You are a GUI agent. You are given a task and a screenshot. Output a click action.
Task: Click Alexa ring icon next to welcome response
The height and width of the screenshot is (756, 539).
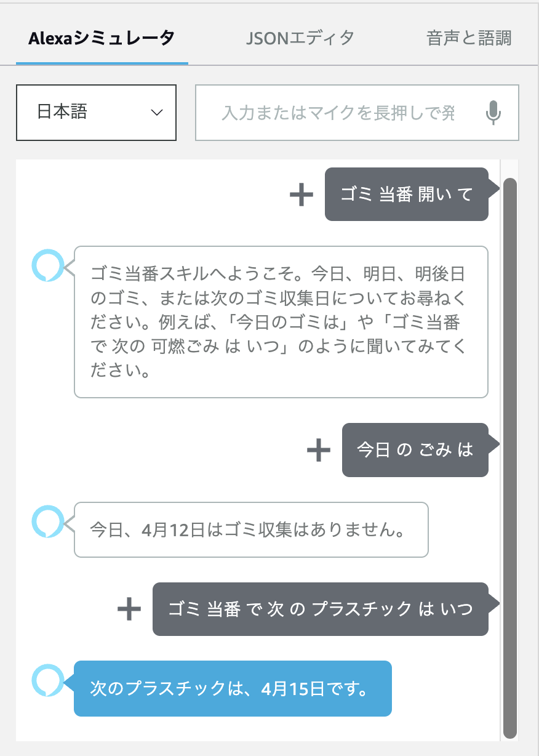[x=47, y=265]
